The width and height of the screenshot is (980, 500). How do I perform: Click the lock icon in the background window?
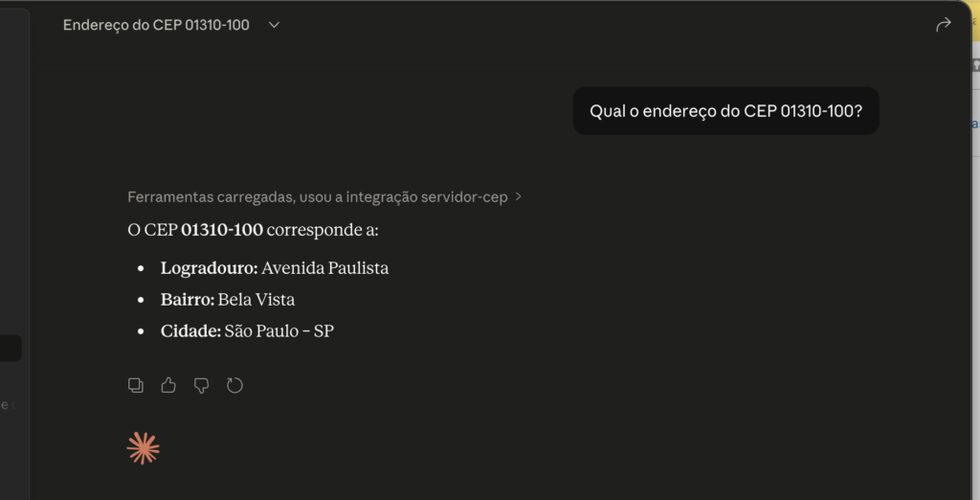[x=975, y=65]
